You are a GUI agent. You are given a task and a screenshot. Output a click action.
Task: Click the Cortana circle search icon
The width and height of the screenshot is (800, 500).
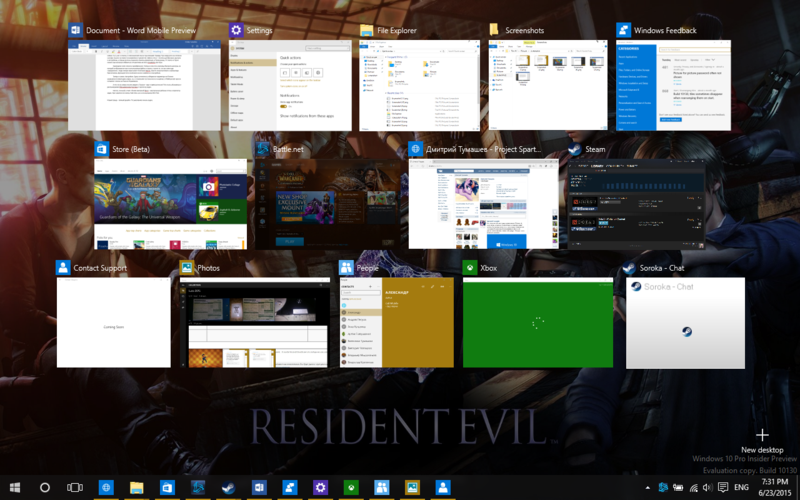pyautogui.click(x=45, y=488)
